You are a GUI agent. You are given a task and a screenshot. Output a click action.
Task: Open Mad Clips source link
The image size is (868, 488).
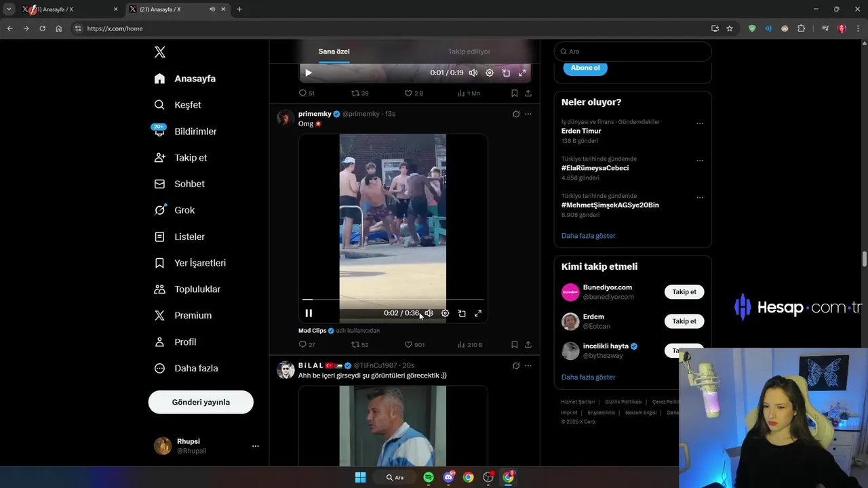click(313, 331)
